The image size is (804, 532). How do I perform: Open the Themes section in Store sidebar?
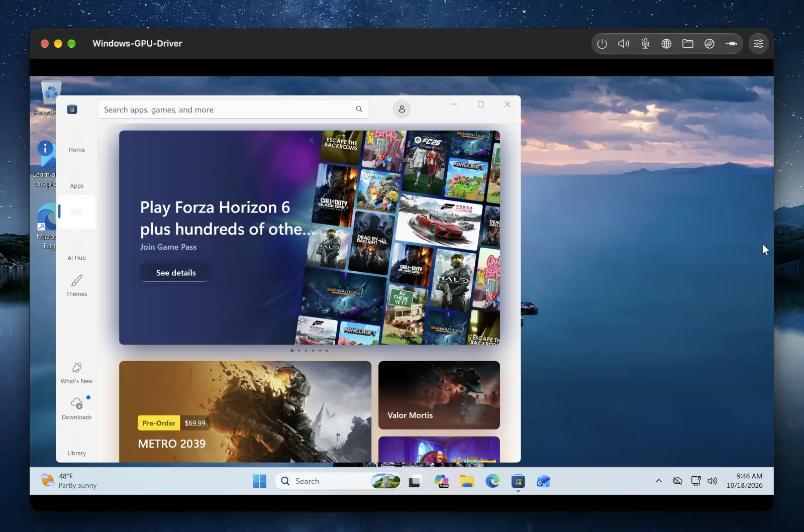pyautogui.click(x=76, y=285)
